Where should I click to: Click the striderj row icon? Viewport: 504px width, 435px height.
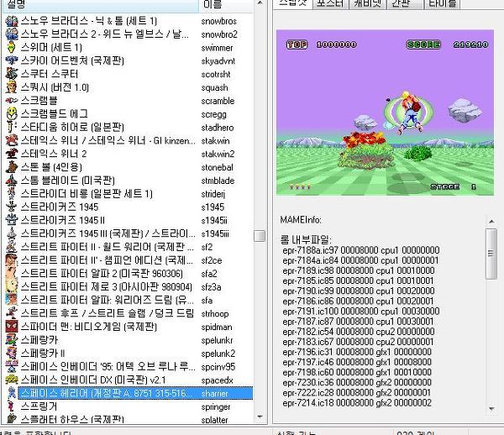12,194
